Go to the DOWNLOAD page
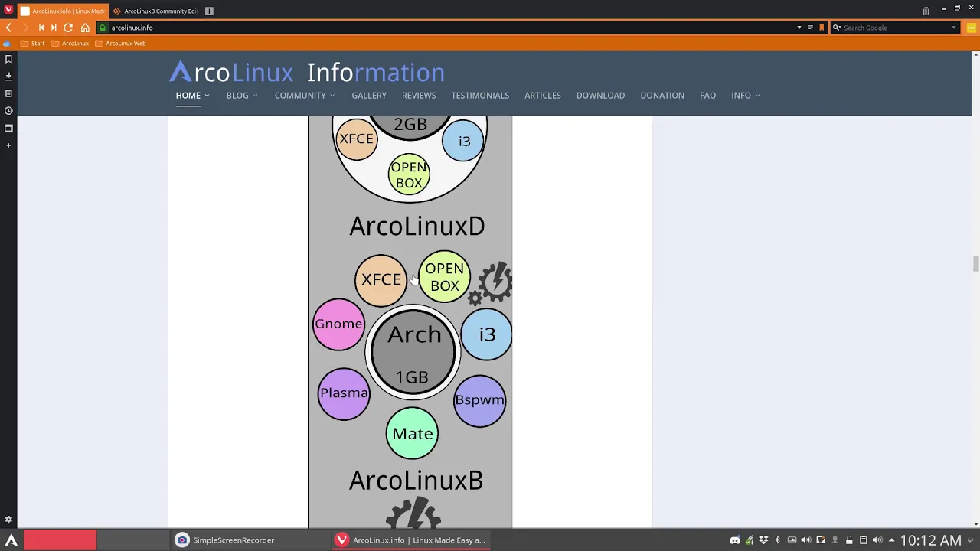The width and height of the screenshot is (980, 551). pyautogui.click(x=600, y=96)
